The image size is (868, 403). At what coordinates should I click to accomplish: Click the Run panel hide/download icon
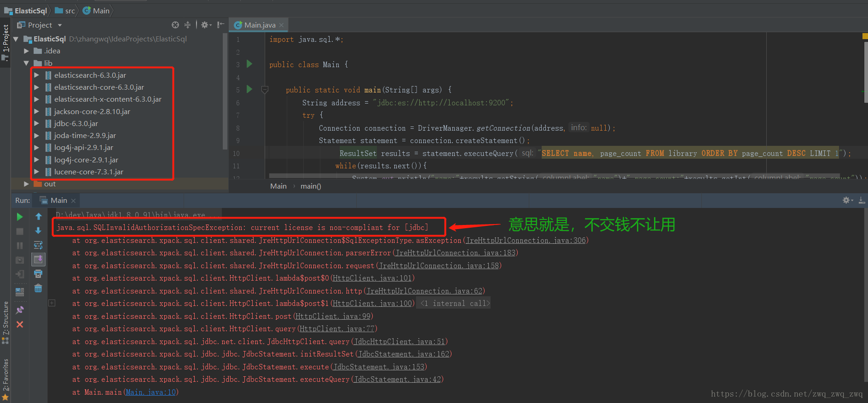point(862,200)
